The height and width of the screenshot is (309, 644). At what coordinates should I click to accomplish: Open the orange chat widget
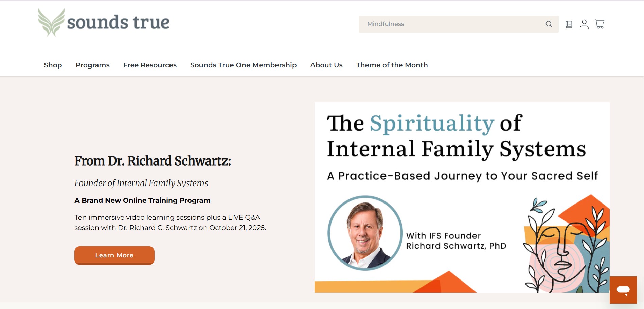pyautogui.click(x=623, y=290)
